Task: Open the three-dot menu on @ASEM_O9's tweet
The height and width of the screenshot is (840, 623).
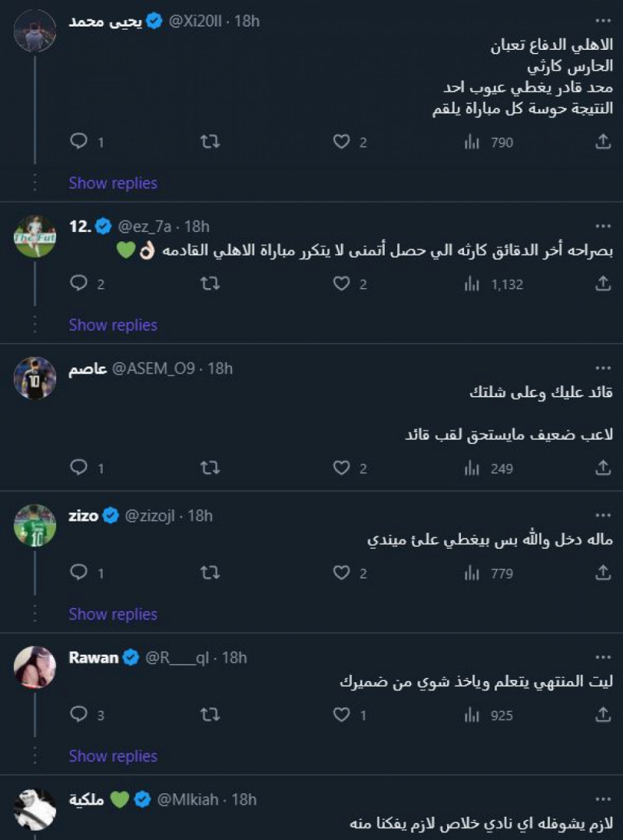Action: pos(603,367)
